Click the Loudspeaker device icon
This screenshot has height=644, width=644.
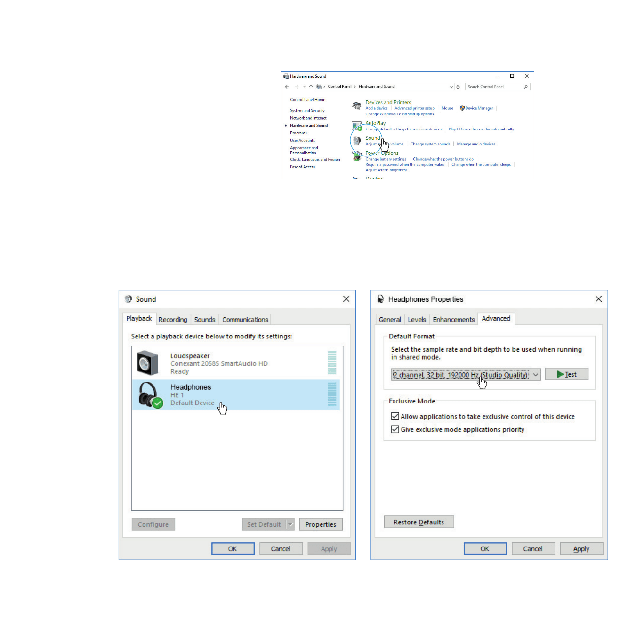[x=148, y=363]
